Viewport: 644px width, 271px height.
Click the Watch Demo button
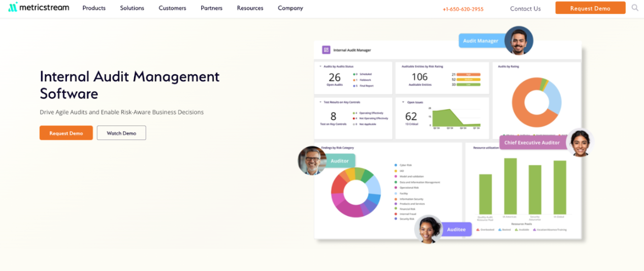click(121, 133)
